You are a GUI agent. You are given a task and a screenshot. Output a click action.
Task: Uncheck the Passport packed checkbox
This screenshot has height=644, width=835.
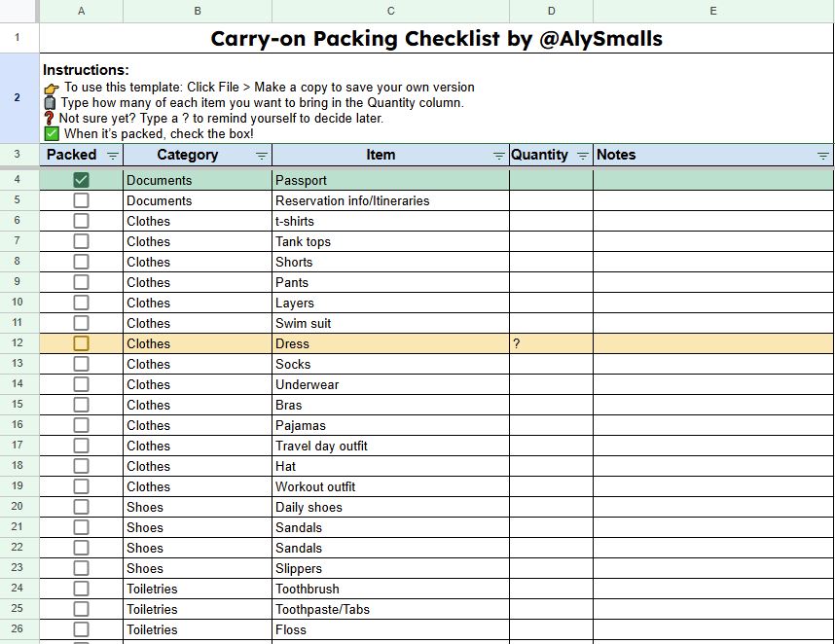point(81,180)
